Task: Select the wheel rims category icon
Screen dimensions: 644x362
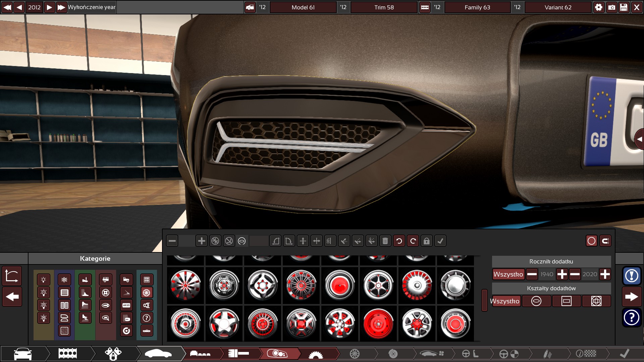Action: click(x=147, y=293)
